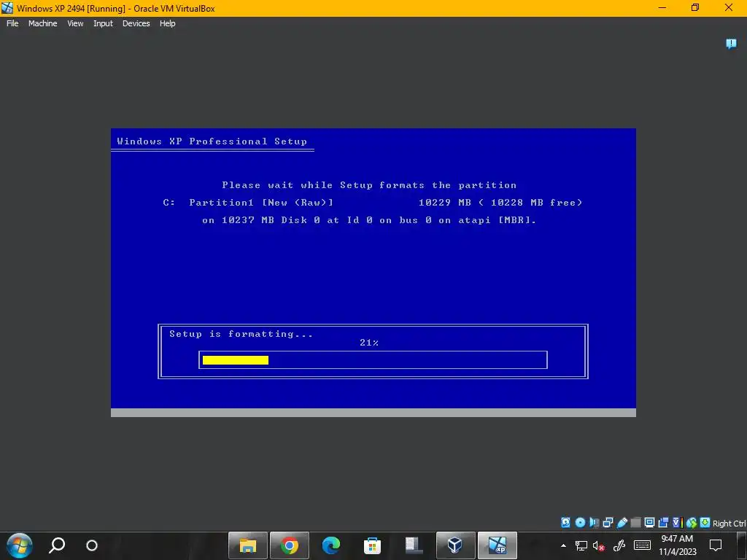The width and height of the screenshot is (747, 560).
Task: Click the '10229 MB ( 10228 MB free)' text
Action: pyautogui.click(x=500, y=203)
